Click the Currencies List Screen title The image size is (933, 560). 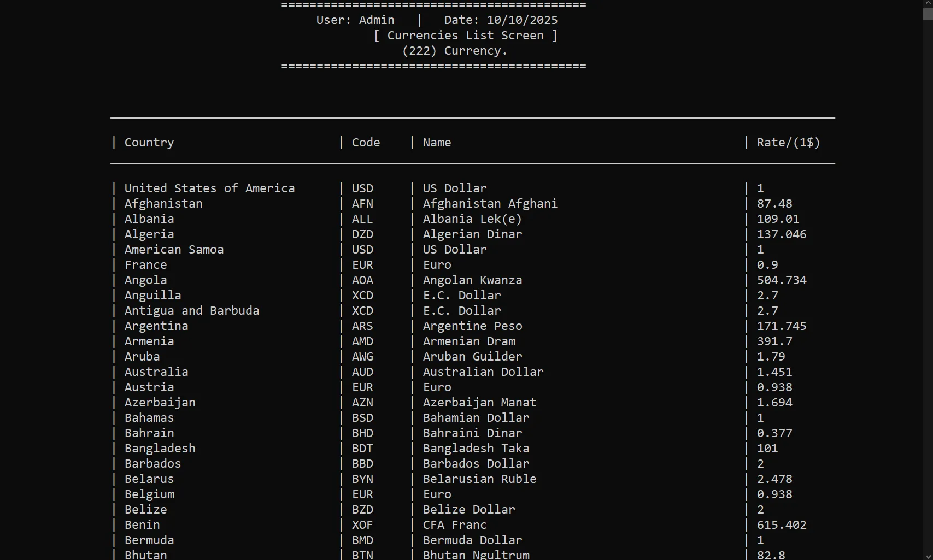[x=465, y=36]
